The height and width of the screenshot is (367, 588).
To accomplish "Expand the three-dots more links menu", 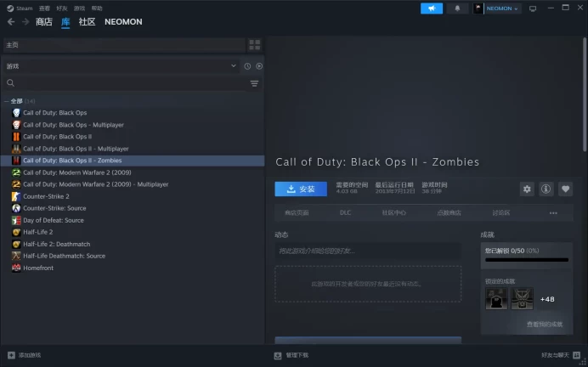I will (553, 213).
